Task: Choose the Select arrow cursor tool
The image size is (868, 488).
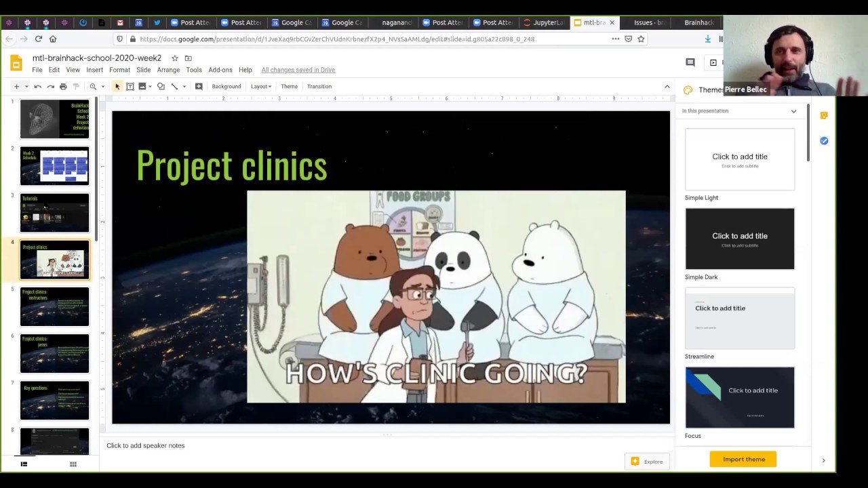Action: coord(117,87)
